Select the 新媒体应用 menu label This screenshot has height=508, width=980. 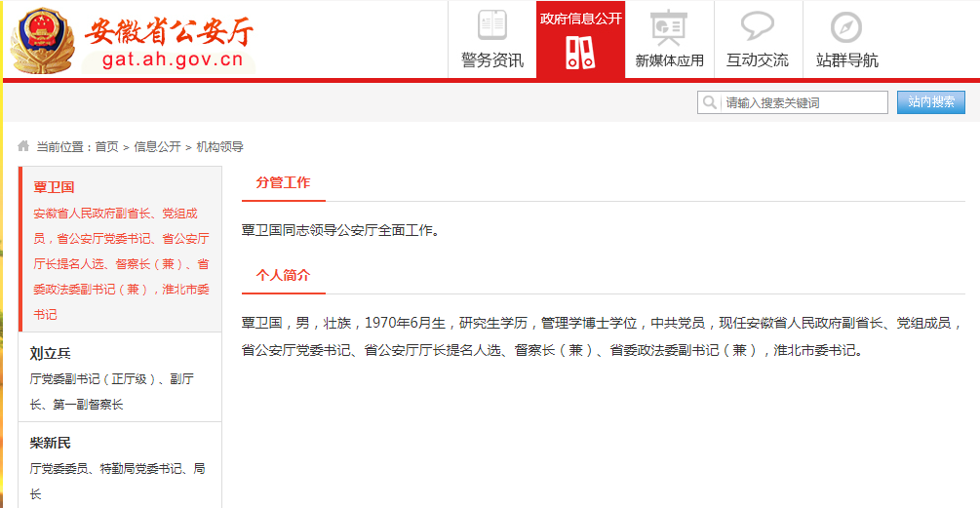[x=669, y=60]
